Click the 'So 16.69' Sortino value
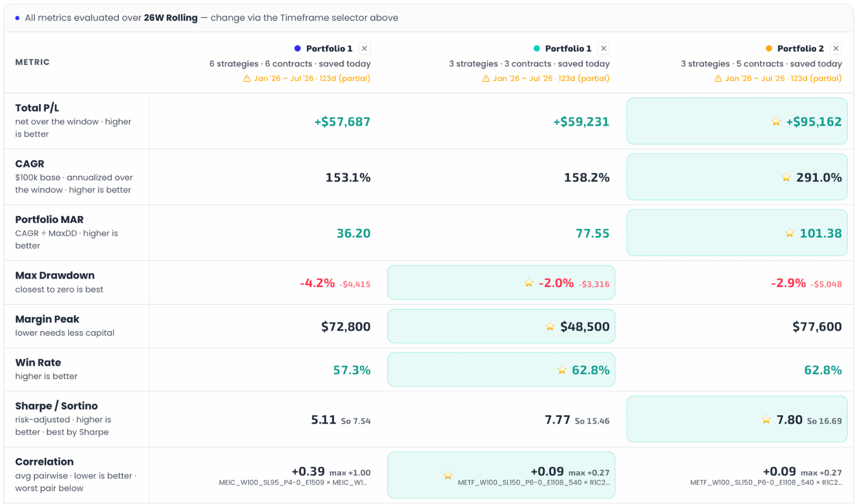856x504 pixels. [824, 421]
